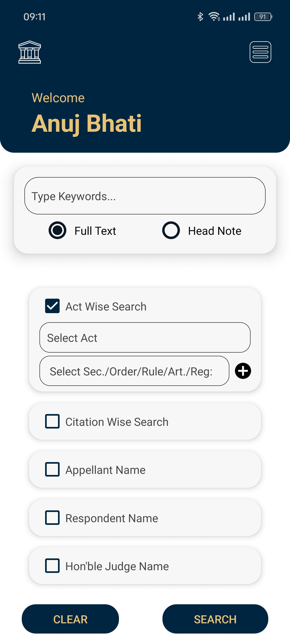290x644 pixels.
Task: Enable the Citation Wise Search checkbox
Action: pos(52,421)
